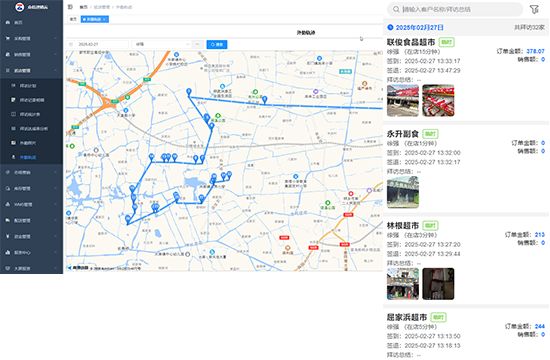550x360 pixels.
Task: Select the first white tab beside active tab
Action: (x=73, y=19)
